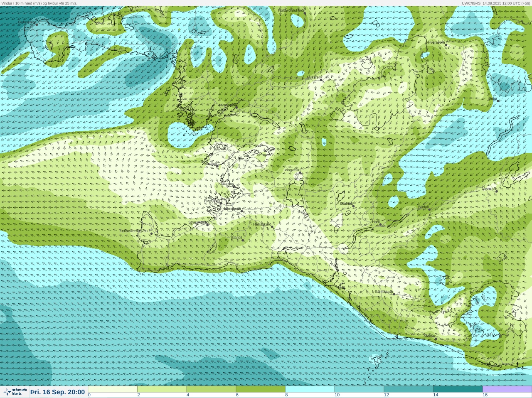Click the legend scale value '4'
Image resolution: width=532 pixels, height=398 pixels.
188,395
